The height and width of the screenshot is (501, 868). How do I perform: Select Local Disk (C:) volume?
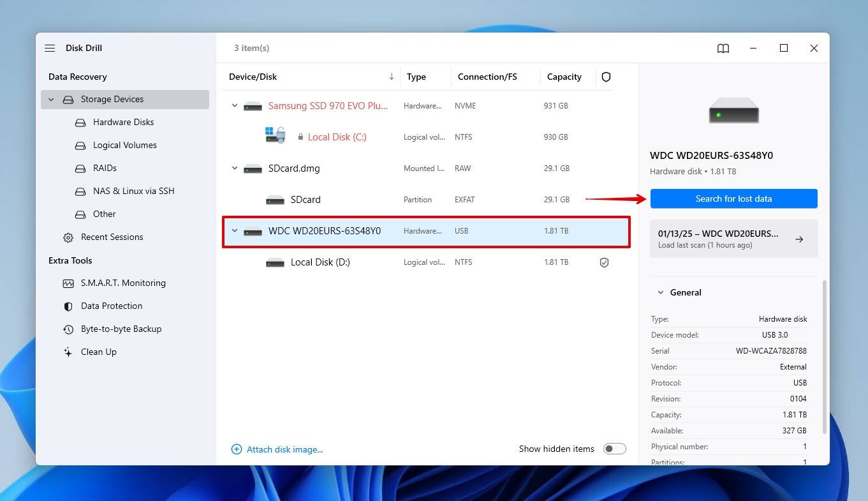(x=337, y=137)
